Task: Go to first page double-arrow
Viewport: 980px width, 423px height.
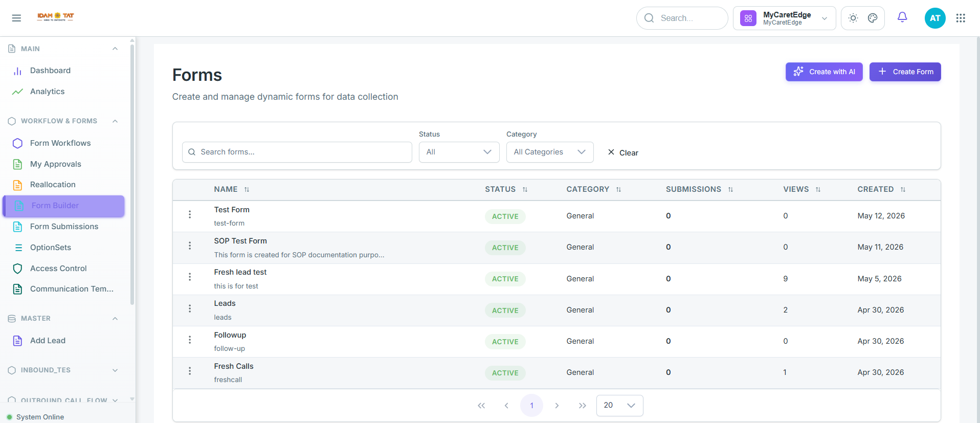Action: (x=481, y=406)
